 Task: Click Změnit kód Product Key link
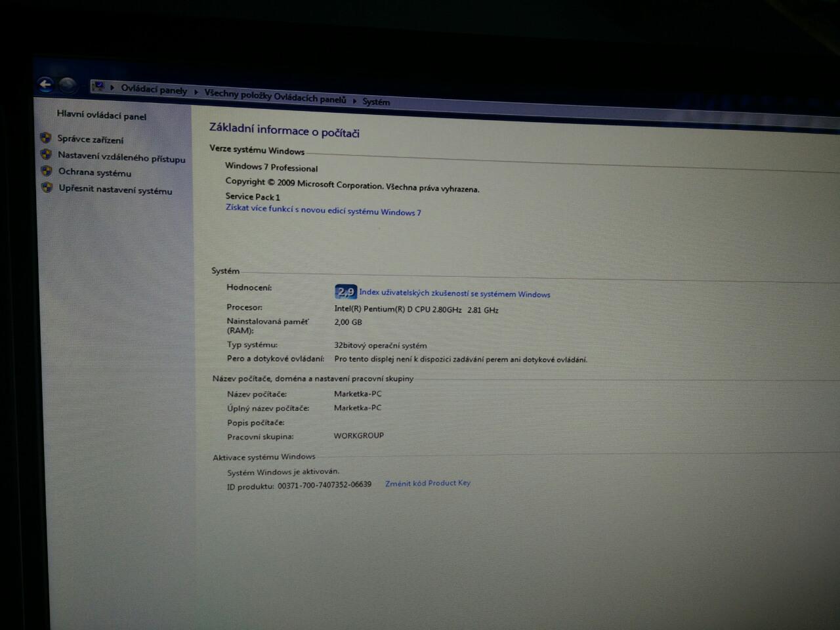pyautogui.click(x=427, y=483)
